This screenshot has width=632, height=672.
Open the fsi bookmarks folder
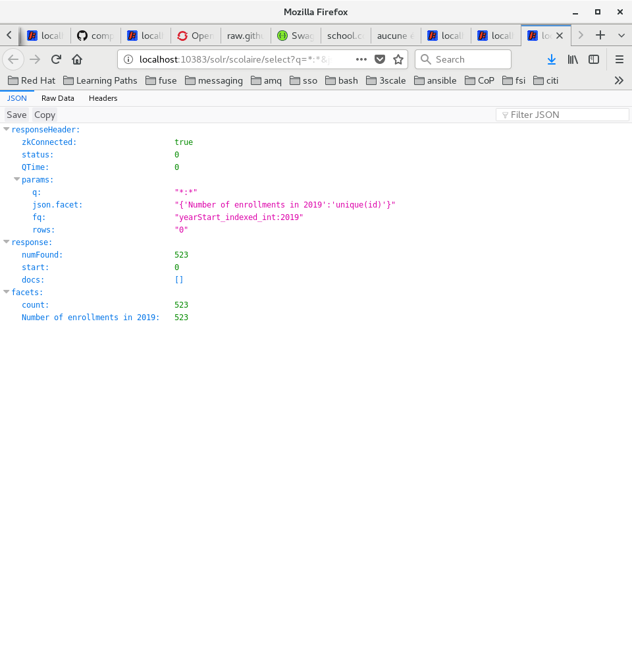(x=513, y=80)
